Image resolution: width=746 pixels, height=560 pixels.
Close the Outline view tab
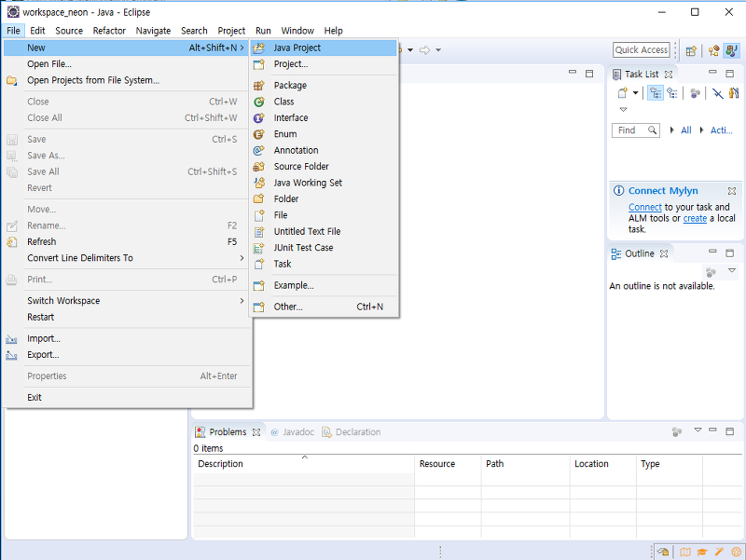click(664, 253)
